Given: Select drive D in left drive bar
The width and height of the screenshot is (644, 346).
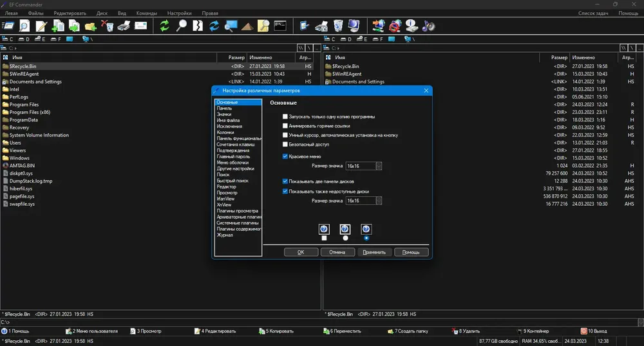Looking at the screenshot, I should point(24,39).
